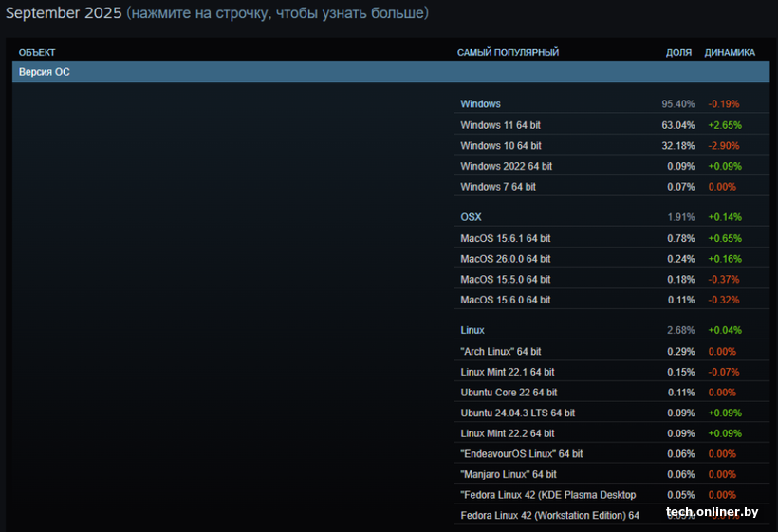The width and height of the screenshot is (778, 532).
Task: Click the ДИНАМИКА column header
Action: tap(730, 52)
